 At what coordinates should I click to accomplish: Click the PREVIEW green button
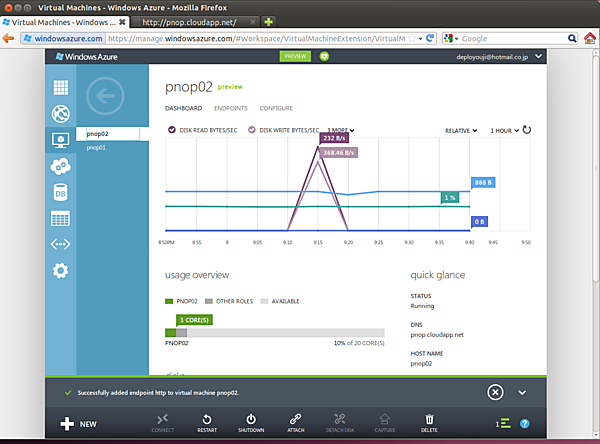point(295,56)
